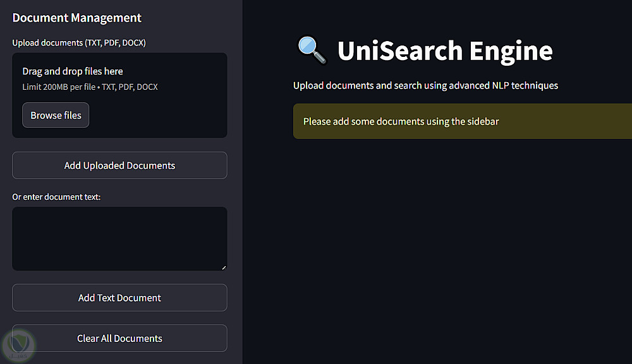Screen dimensions: 632x364
Task: Click empty space right of Browse files
Action: [158, 116]
